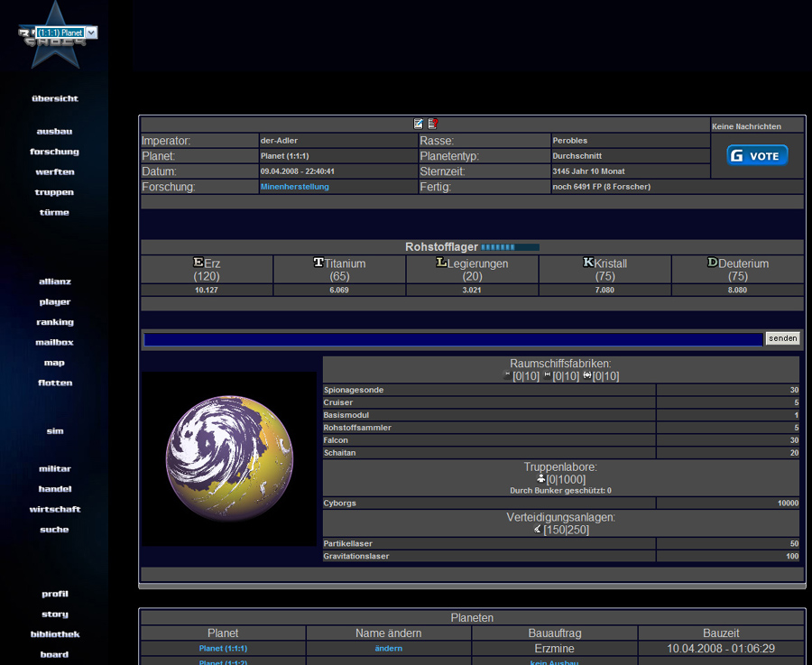812x665 pixels.
Task: Open the übersicht menu item
Action: point(54,98)
